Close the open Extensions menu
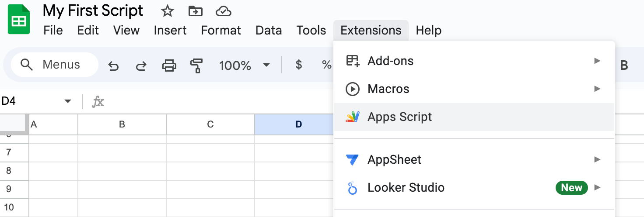This screenshot has width=644, height=217. pyautogui.click(x=371, y=30)
